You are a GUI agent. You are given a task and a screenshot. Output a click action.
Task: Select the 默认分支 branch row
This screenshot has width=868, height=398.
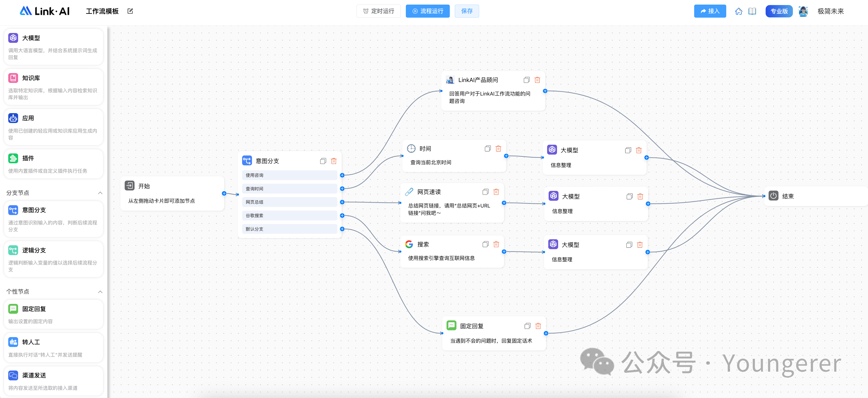289,229
